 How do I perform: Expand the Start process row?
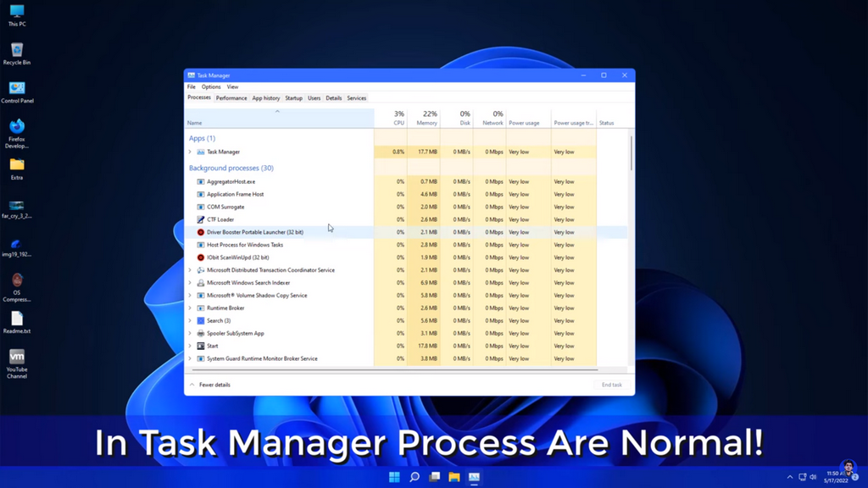pyautogui.click(x=190, y=346)
